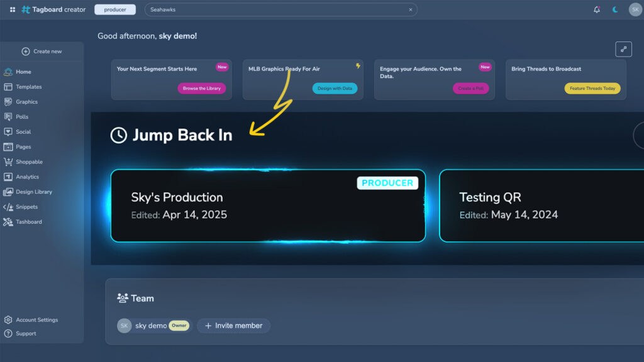This screenshot has height=362, width=644.
Task: Click the Owner badge
Action: point(179,326)
